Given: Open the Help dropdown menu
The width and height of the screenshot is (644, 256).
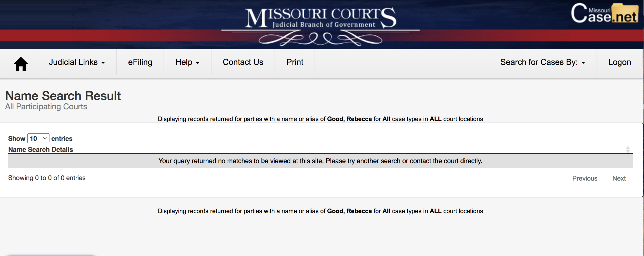Looking at the screenshot, I should tap(187, 62).
